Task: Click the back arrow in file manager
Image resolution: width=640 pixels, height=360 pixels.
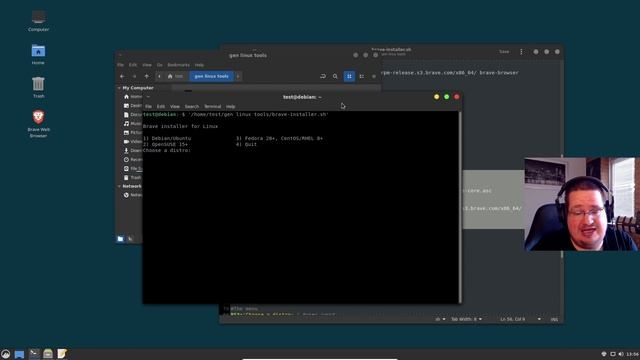Action: coord(122,76)
